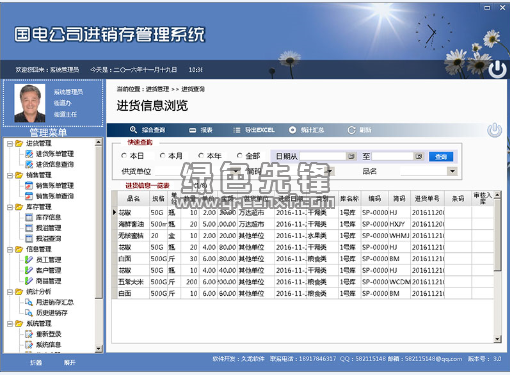The image size is (510, 375).
Task: Open the 综合查询 search tool
Action: click(147, 130)
